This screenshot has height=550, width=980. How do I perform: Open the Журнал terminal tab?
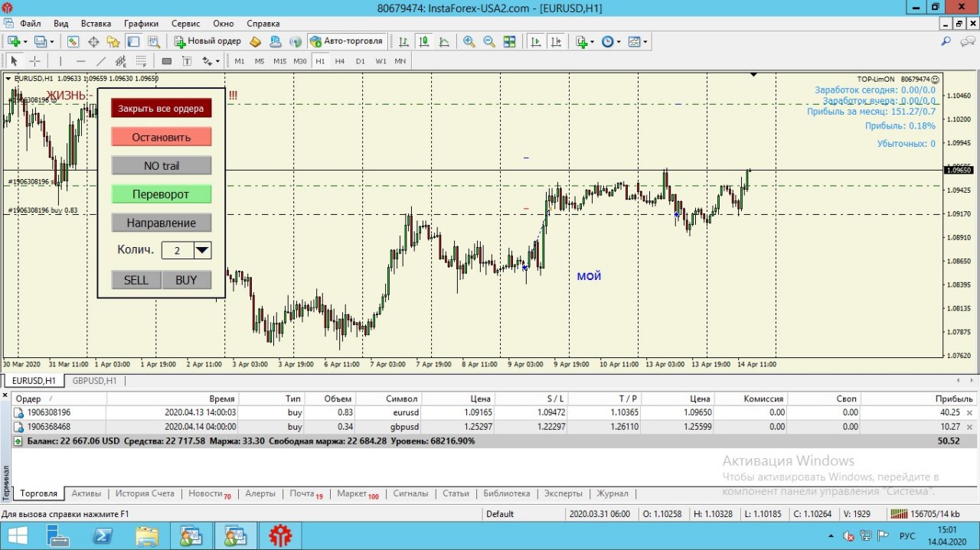612,493
